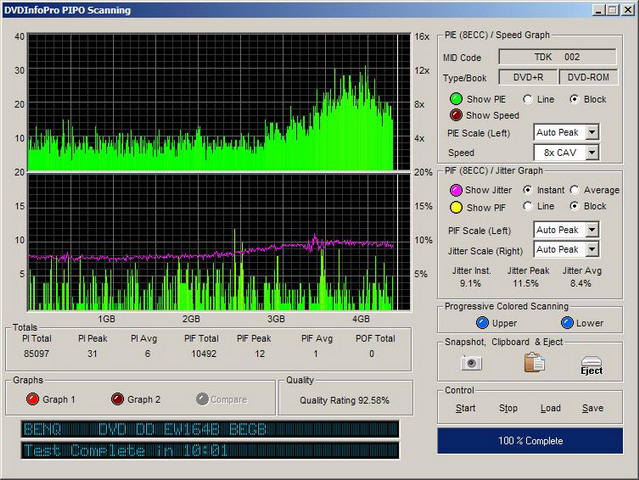
Task: Click the Jitter Peak value 11.5%
Action: tap(526, 283)
